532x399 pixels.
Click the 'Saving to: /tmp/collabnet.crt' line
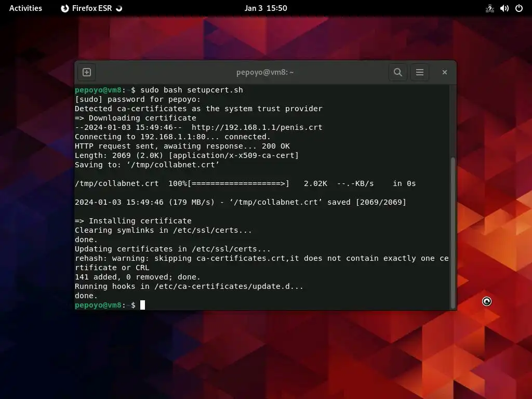(x=147, y=165)
